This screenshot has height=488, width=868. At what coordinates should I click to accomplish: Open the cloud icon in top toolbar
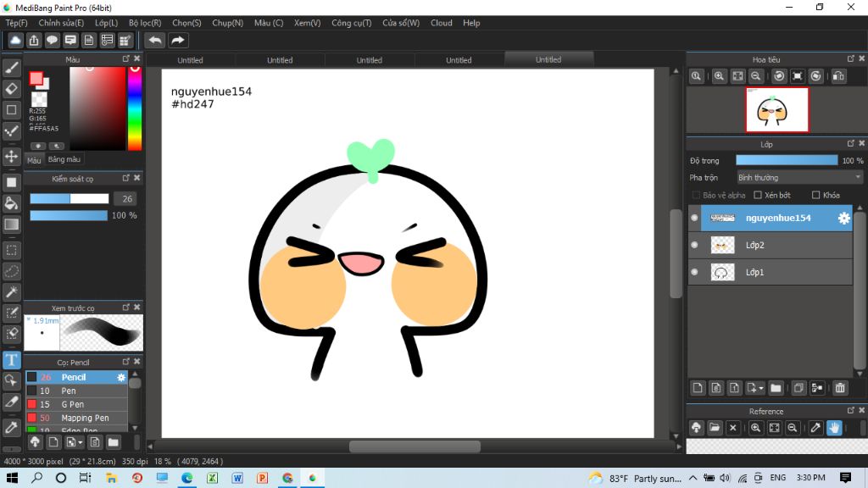15,41
